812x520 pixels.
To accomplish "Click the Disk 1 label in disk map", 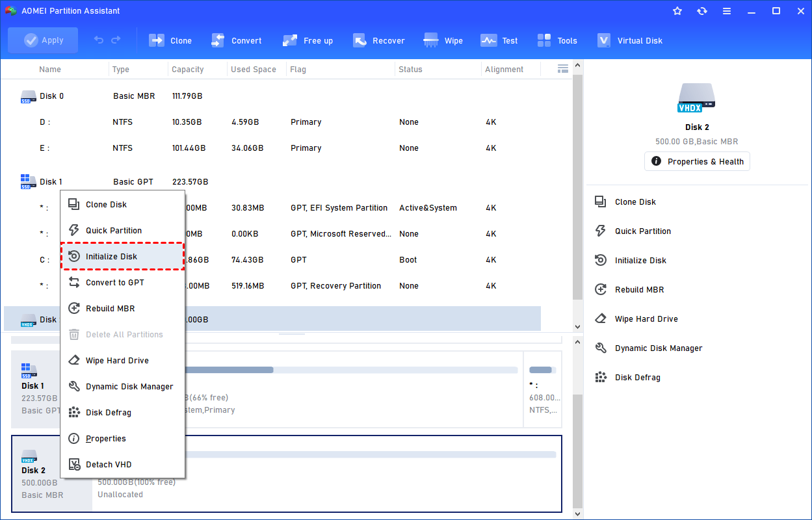I will (33, 385).
